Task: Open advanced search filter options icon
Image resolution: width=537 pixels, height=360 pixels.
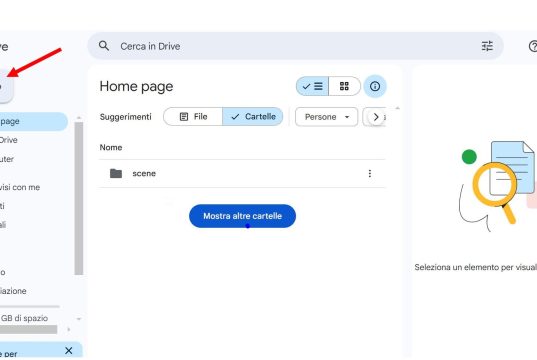Action: tap(487, 46)
